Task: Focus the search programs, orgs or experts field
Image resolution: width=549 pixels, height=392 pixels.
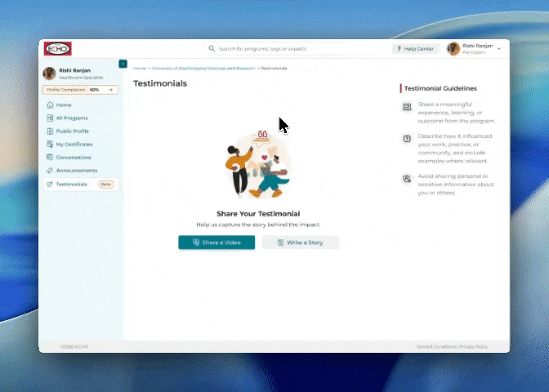Action: [x=279, y=49]
